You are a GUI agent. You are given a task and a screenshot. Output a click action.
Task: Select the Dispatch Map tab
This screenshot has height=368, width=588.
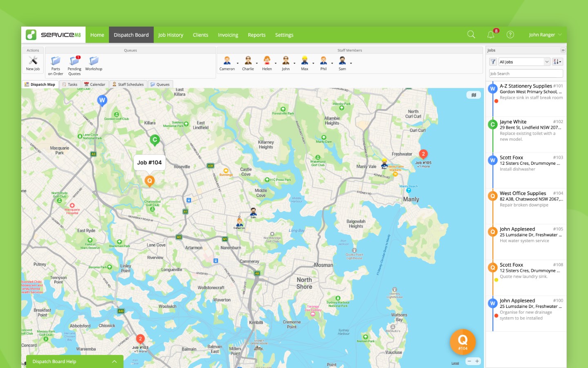pyautogui.click(x=40, y=84)
